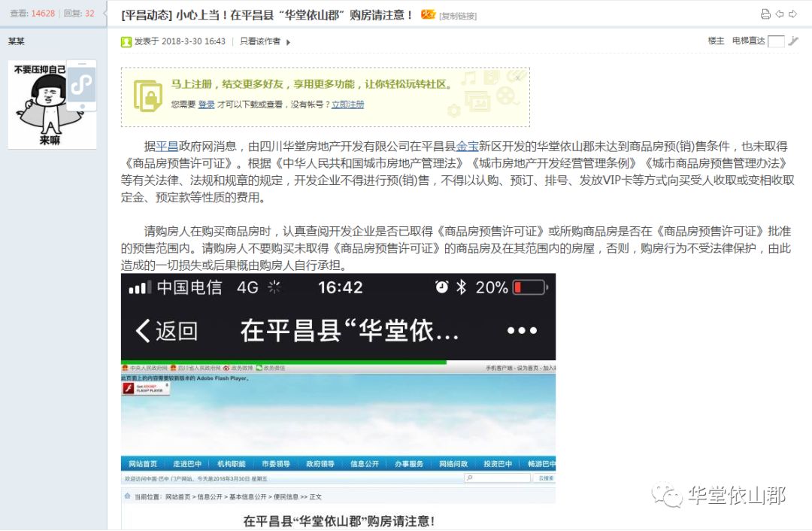Click the 马上注册 banner headline
The height and width of the screenshot is (531, 812).
pos(312,84)
